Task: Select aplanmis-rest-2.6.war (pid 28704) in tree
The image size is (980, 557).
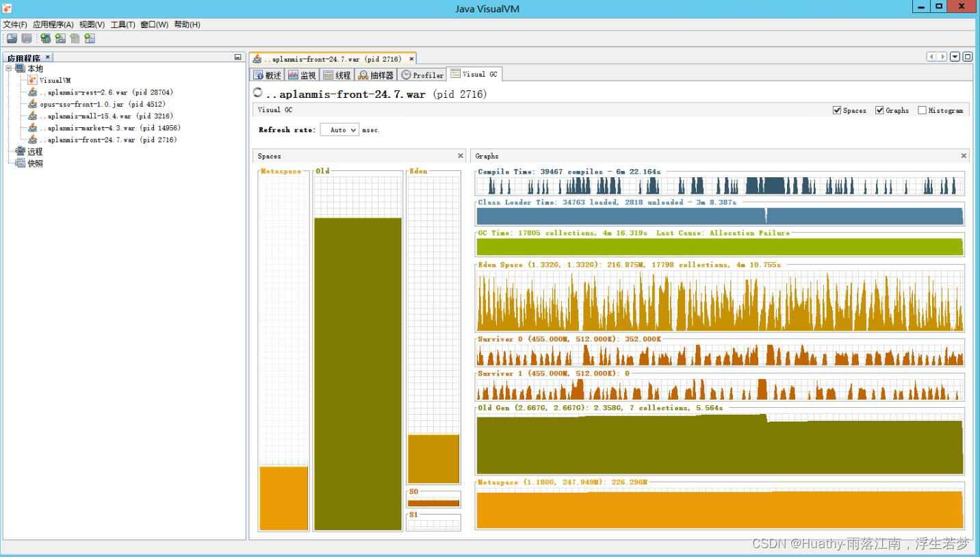Action: pos(106,92)
